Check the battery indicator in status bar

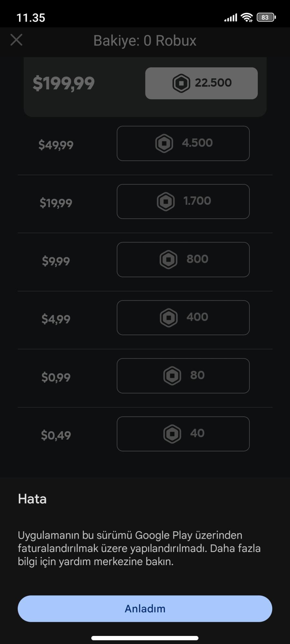(266, 17)
